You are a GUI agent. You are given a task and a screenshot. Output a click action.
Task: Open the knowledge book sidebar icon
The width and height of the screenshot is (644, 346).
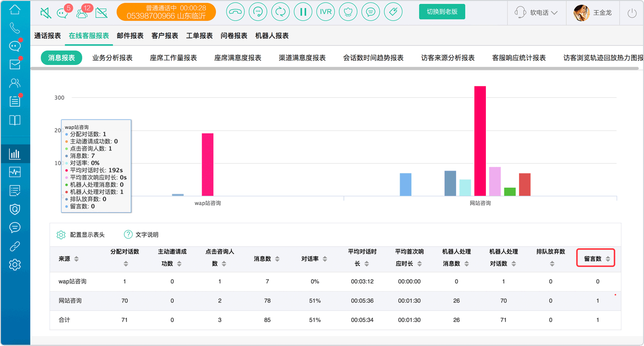(15, 120)
